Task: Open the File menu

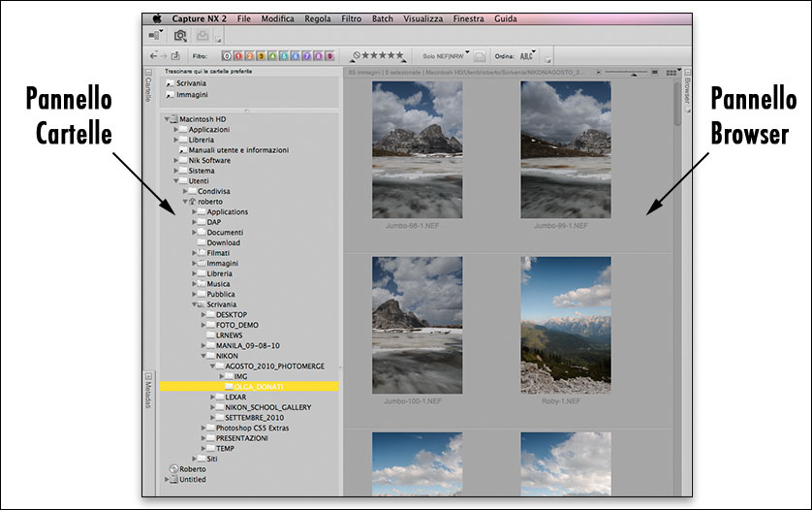Action: pyautogui.click(x=244, y=18)
